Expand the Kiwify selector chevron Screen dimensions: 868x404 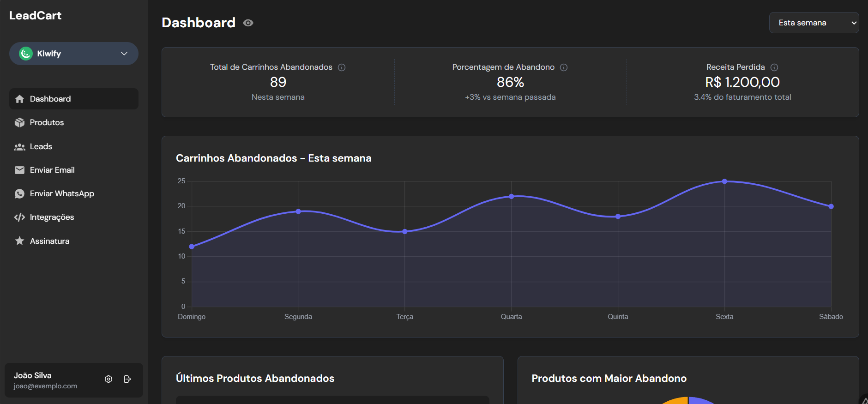[124, 54]
